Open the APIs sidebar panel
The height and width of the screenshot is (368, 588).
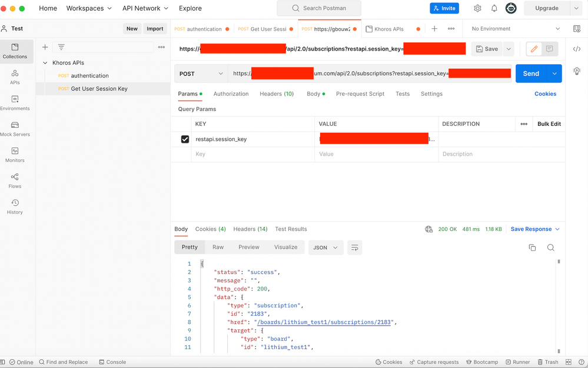15,77
